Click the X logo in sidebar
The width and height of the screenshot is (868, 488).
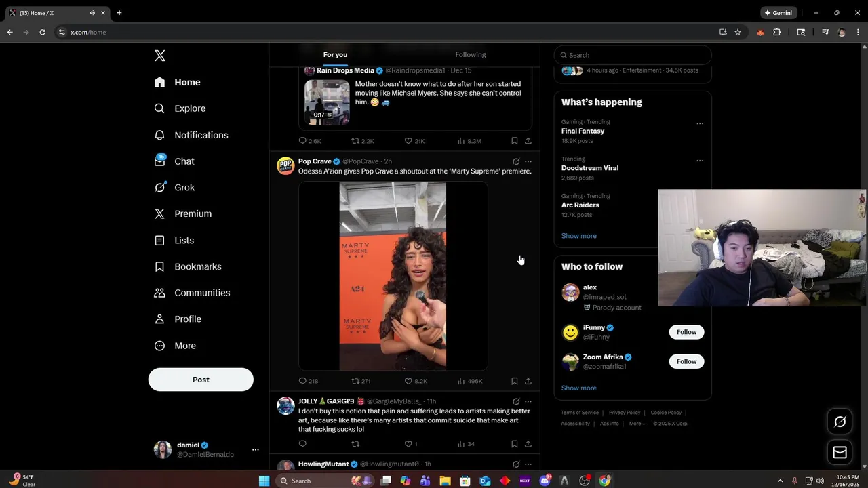click(x=160, y=56)
